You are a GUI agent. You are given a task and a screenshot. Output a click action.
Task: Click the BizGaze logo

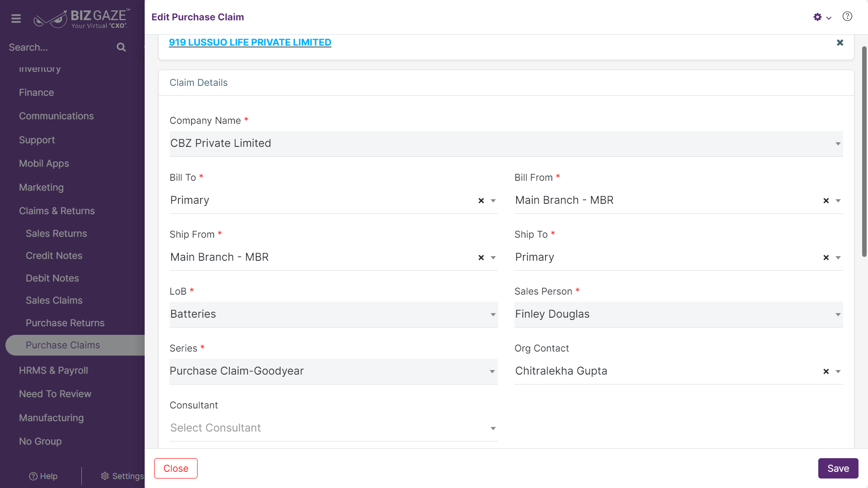[82, 19]
